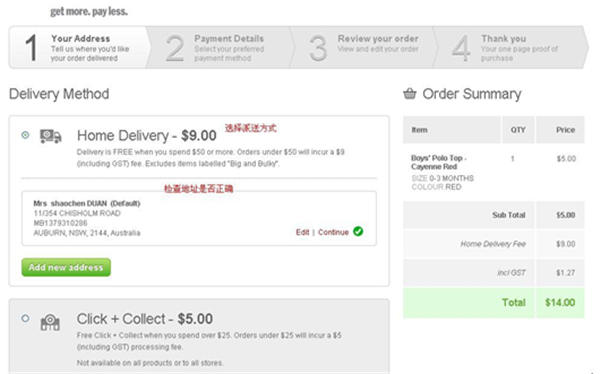Viewport: 600px width, 374px height.
Task: Click the get more pay less tagline
Action: coord(89,11)
